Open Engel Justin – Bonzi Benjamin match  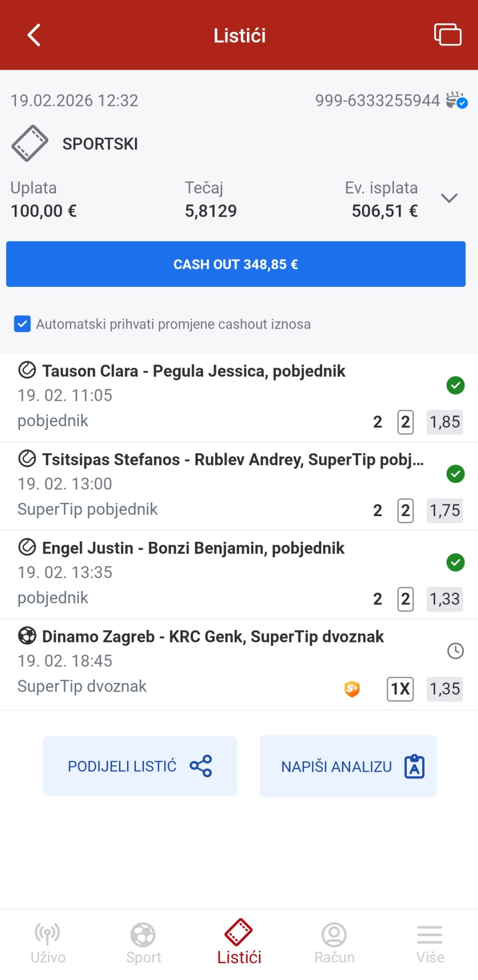[193, 548]
